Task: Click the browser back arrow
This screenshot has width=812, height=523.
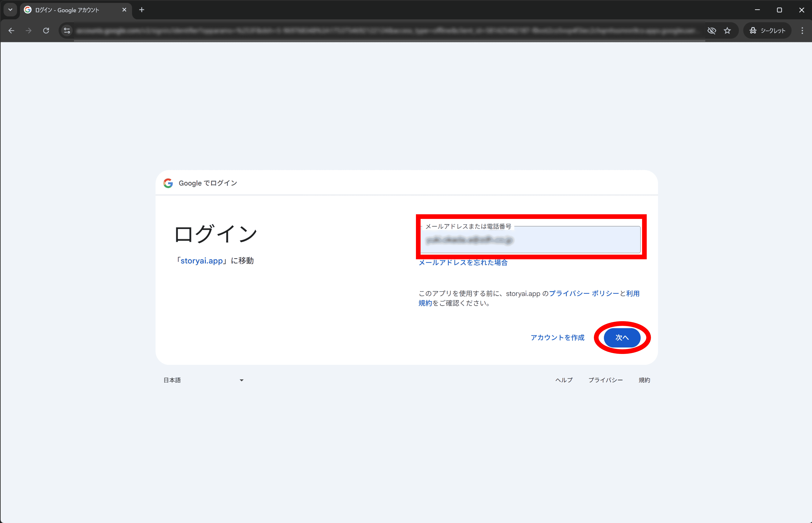Action: (11, 31)
